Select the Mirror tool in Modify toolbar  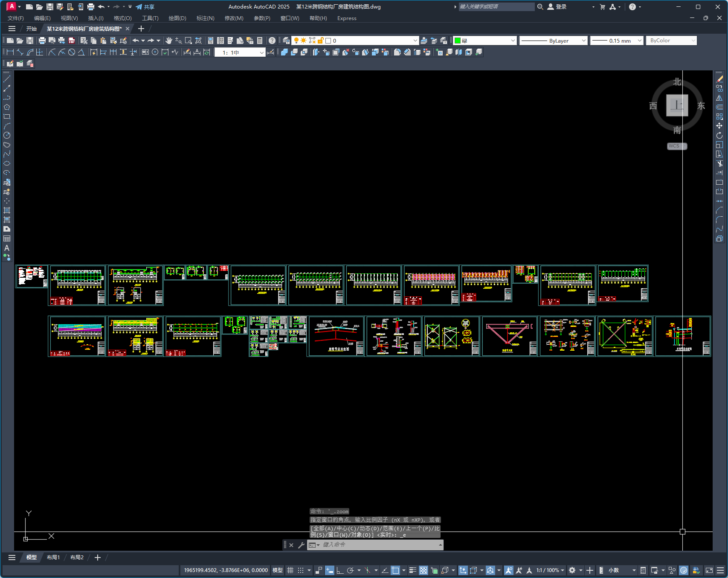[719, 98]
